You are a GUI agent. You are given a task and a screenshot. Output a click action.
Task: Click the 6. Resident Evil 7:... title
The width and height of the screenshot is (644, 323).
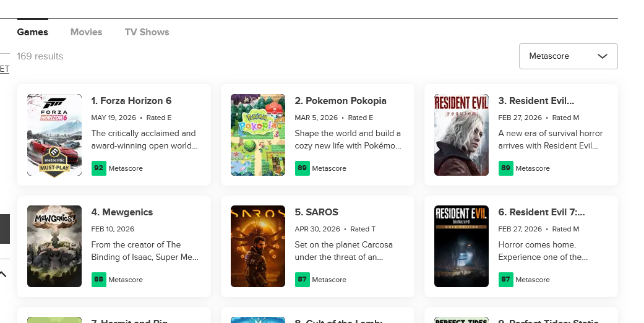tap(541, 212)
